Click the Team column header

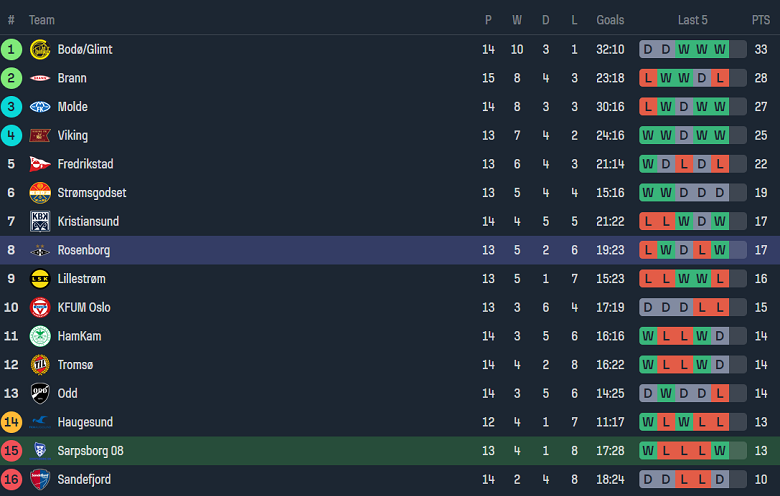click(x=42, y=20)
